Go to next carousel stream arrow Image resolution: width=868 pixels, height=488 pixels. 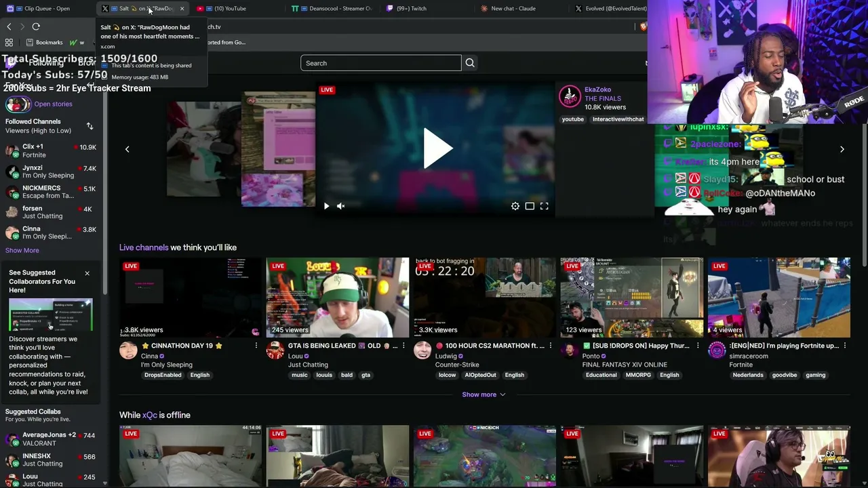842,149
